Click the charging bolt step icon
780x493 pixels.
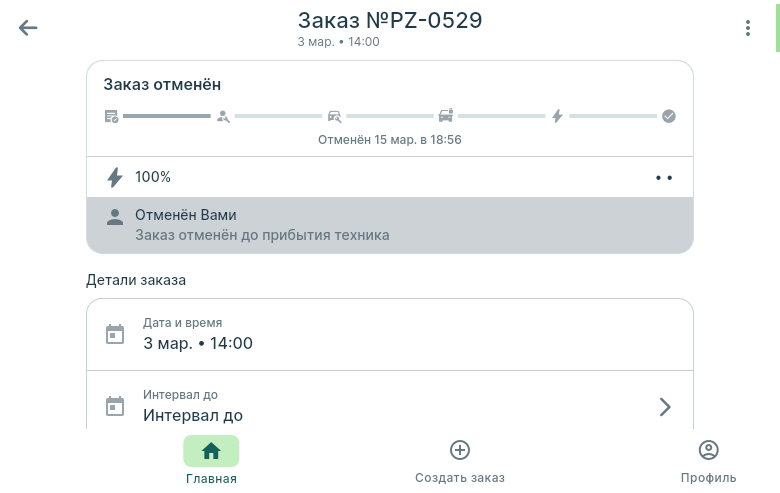[558, 116]
